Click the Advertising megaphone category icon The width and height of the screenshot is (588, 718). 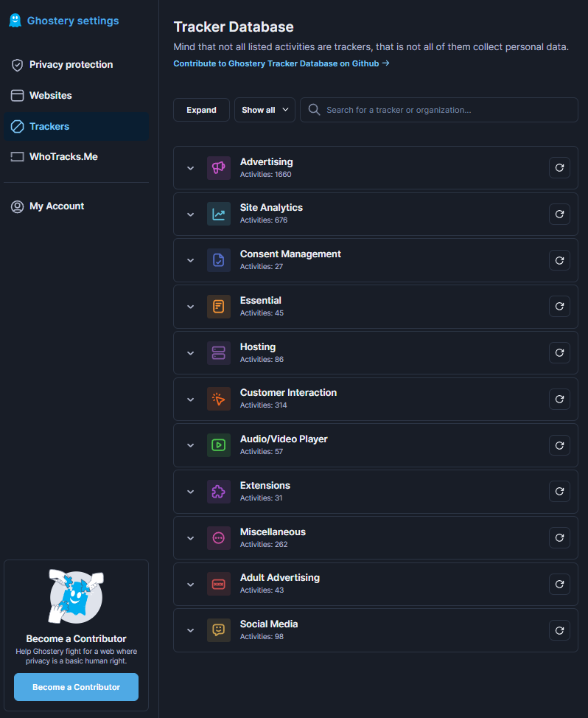219,168
